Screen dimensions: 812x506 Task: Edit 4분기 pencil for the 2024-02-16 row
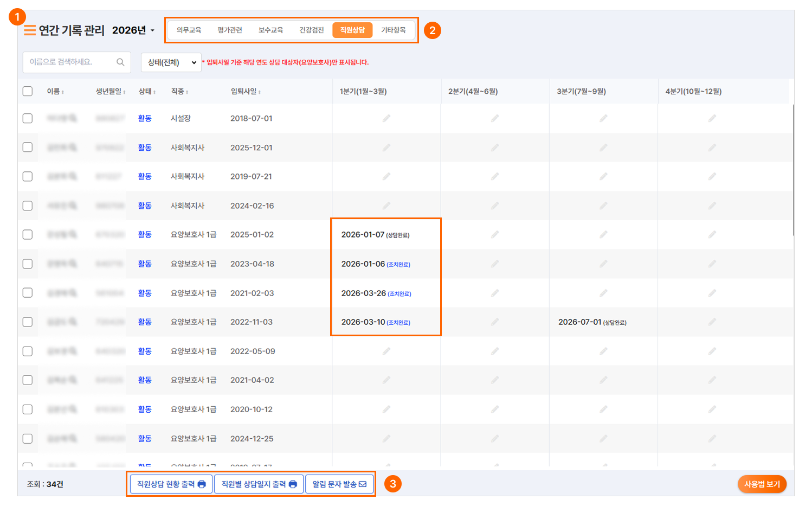coord(712,206)
